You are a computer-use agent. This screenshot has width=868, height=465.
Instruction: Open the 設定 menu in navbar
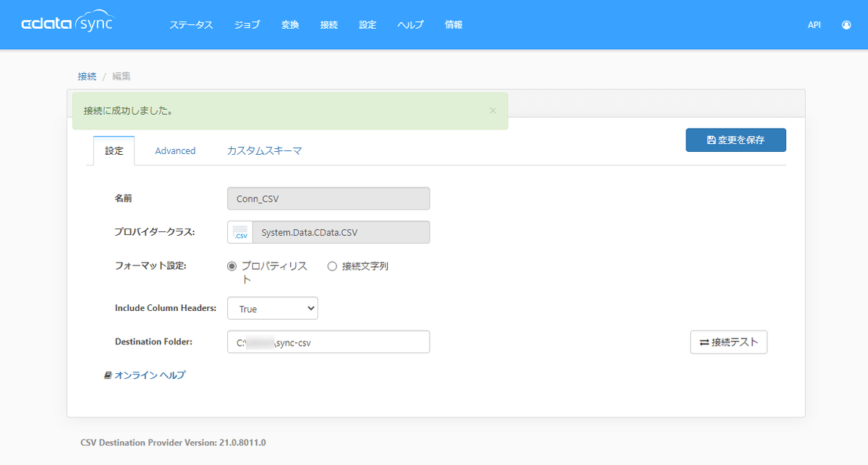tap(367, 25)
